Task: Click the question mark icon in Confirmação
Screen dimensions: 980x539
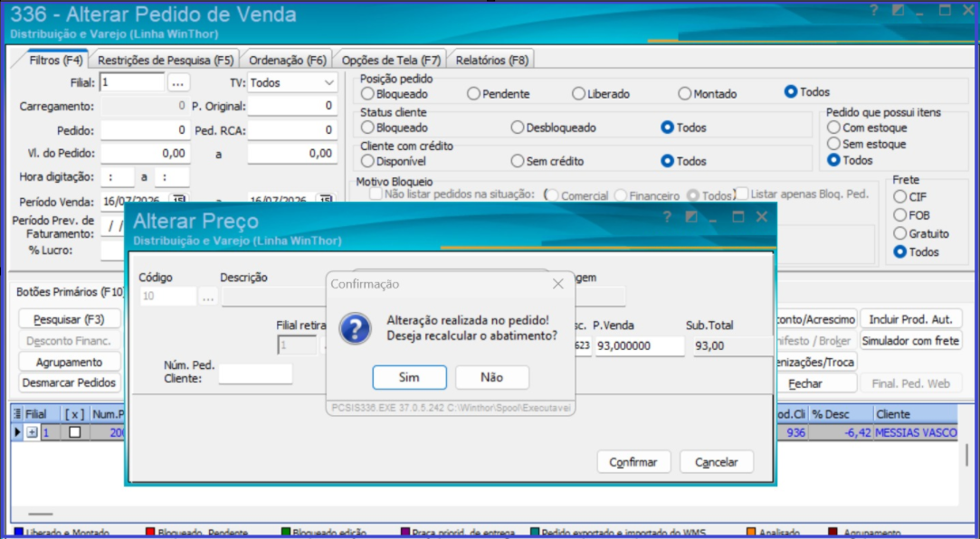Action: 355,328
